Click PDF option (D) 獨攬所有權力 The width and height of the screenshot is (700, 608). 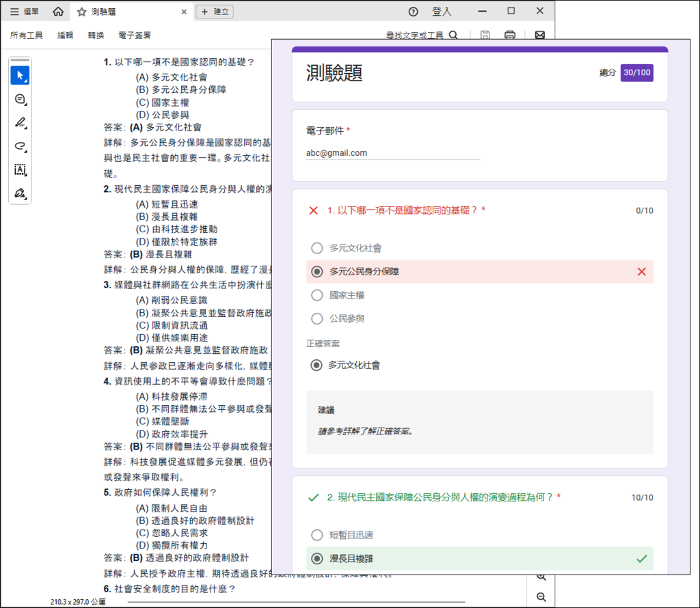pos(172,546)
